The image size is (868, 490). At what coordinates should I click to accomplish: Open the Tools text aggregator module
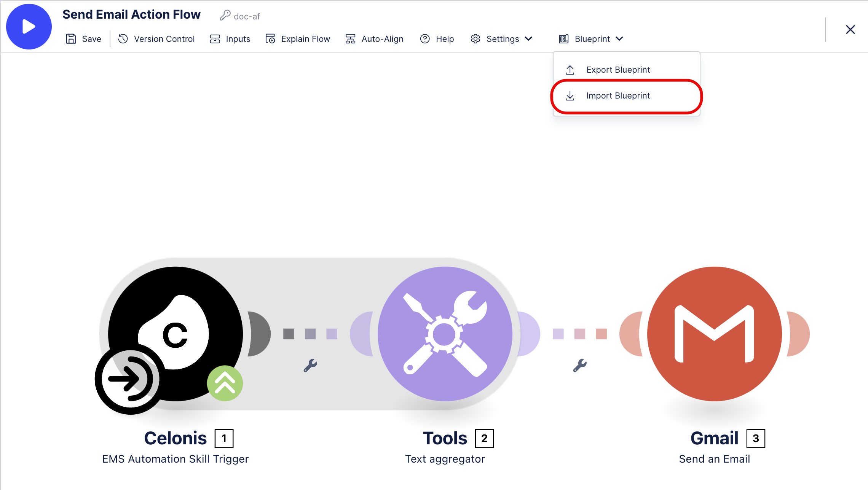pyautogui.click(x=445, y=334)
